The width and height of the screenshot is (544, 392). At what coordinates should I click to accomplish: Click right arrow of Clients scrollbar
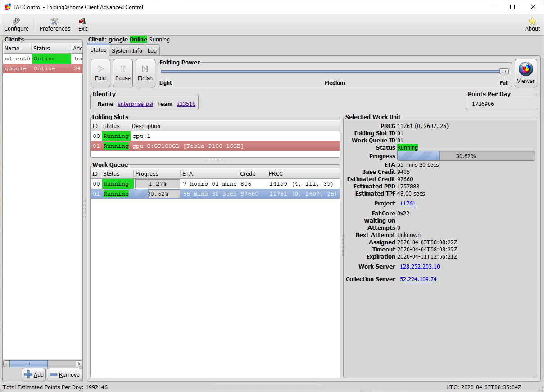79,364
